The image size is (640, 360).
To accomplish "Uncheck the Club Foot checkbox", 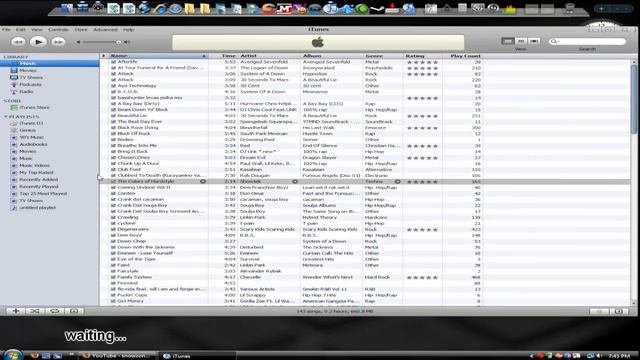I will click(x=113, y=169).
